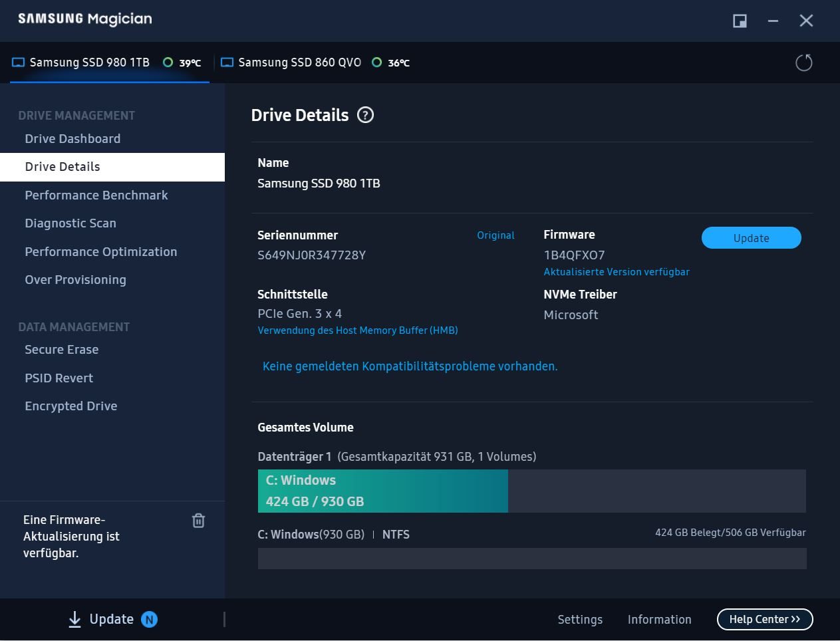Click the mini-mode window icon in title bar
Image resolution: width=840 pixels, height=641 pixels.
[740, 21]
